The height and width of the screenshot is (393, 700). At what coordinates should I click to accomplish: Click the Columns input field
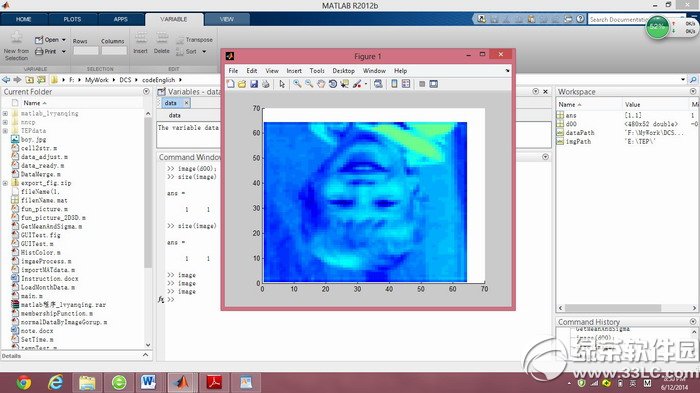(x=114, y=51)
